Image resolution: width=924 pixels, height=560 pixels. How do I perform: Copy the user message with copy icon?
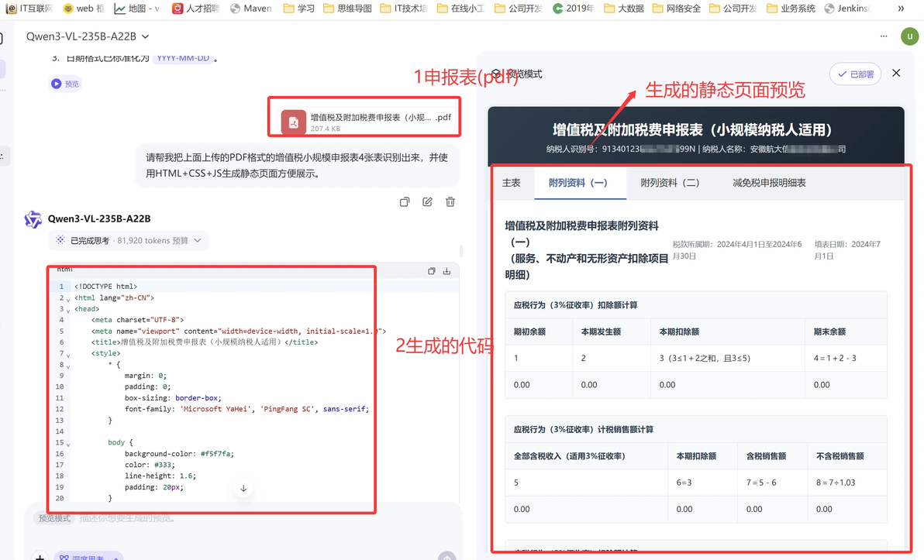point(405,202)
